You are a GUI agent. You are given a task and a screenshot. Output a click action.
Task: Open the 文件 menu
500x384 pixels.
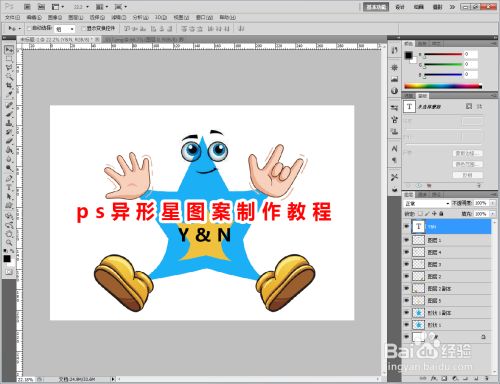click(12, 17)
